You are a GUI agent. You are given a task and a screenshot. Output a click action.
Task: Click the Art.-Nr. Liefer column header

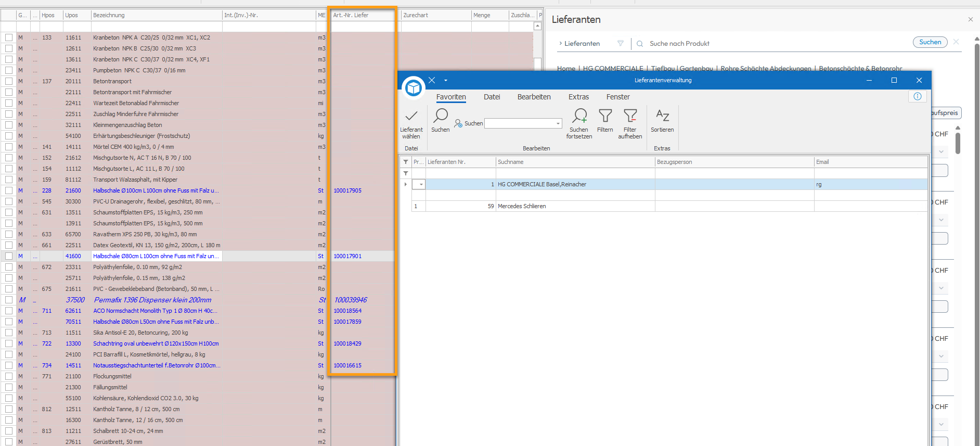[363, 15]
